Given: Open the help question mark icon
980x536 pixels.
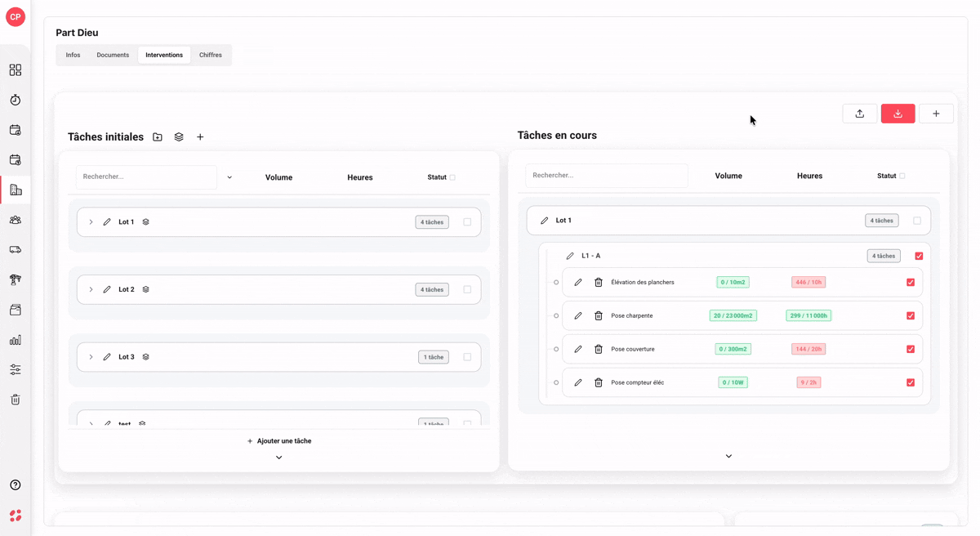Looking at the screenshot, I should [x=16, y=485].
